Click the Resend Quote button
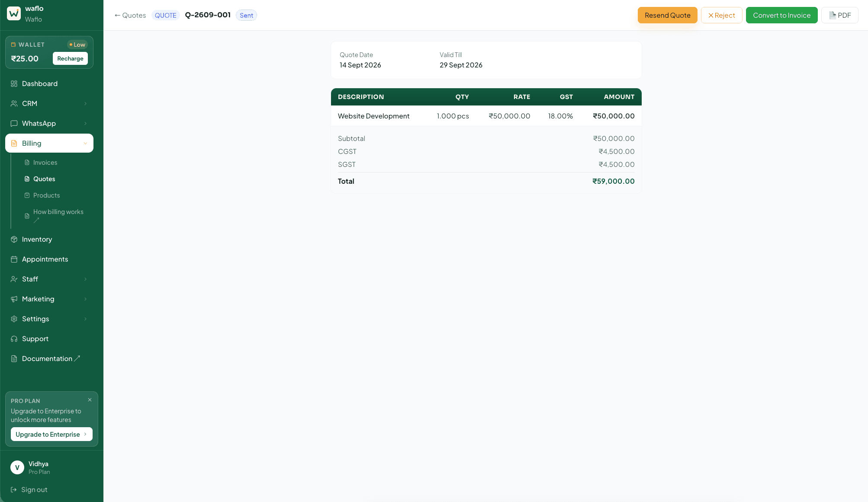The width and height of the screenshot is (868, 502). tap(667, 15)
